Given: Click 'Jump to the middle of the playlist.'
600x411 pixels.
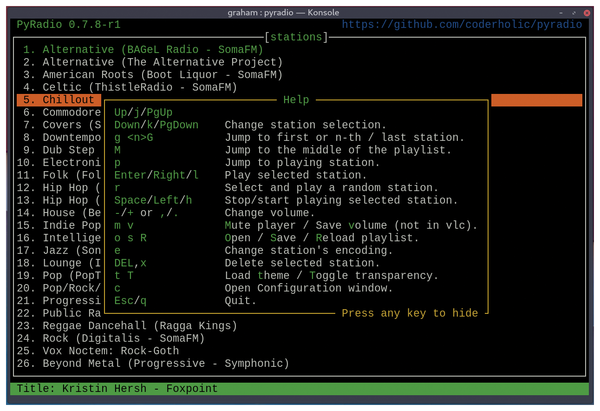Looking at the screenshot, I should (338, 150).
